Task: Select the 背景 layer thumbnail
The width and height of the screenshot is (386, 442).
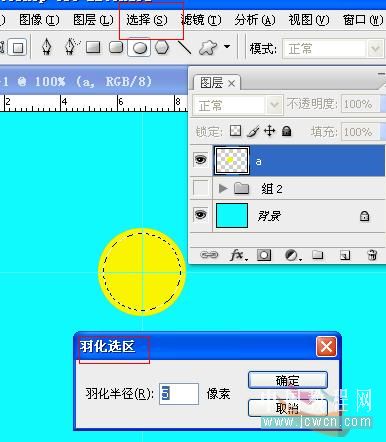Action: pyautogui.click(x=232, y=215)
